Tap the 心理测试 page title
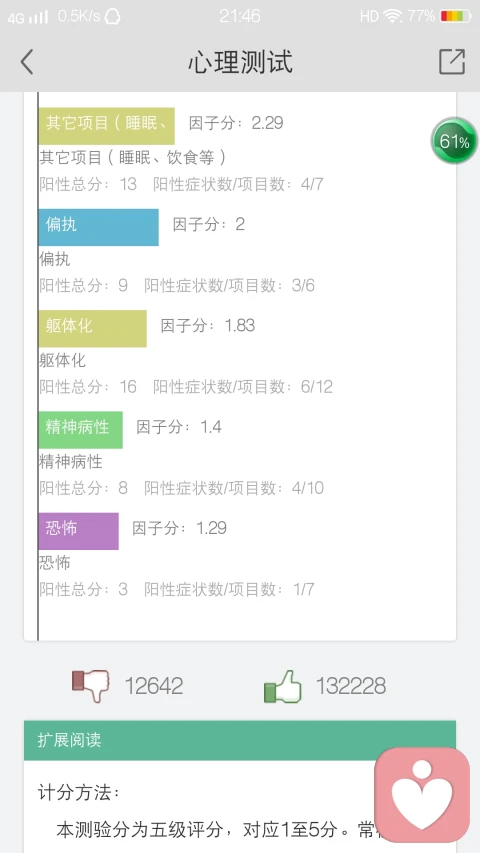Image resolution: width=480 pixels, height=853 pixels. [240, 61]
